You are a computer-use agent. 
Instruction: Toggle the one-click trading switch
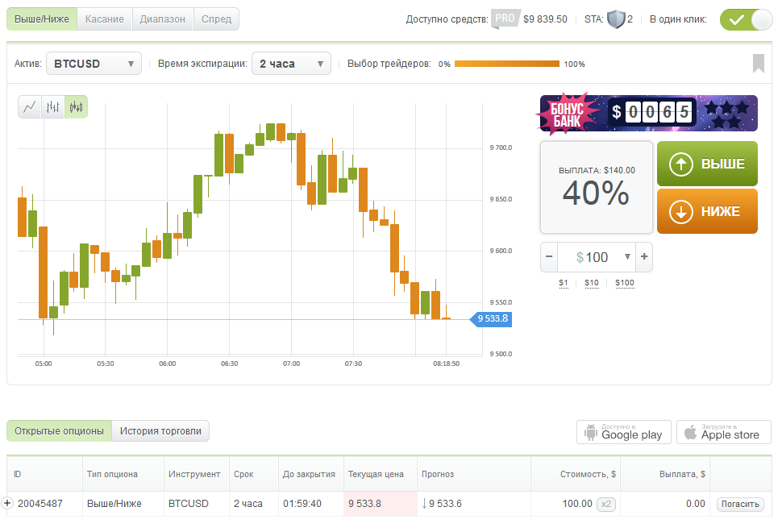746,19
